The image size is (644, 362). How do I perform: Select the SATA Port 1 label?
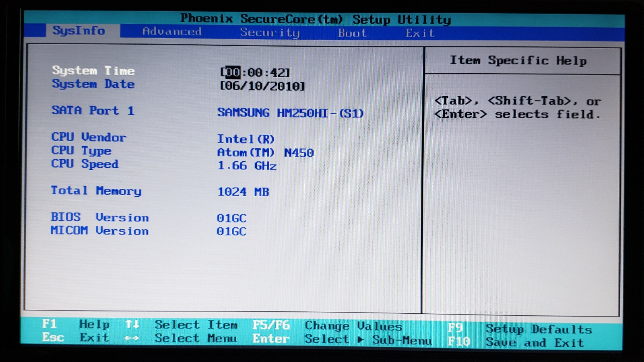click(x=93, y=110)
